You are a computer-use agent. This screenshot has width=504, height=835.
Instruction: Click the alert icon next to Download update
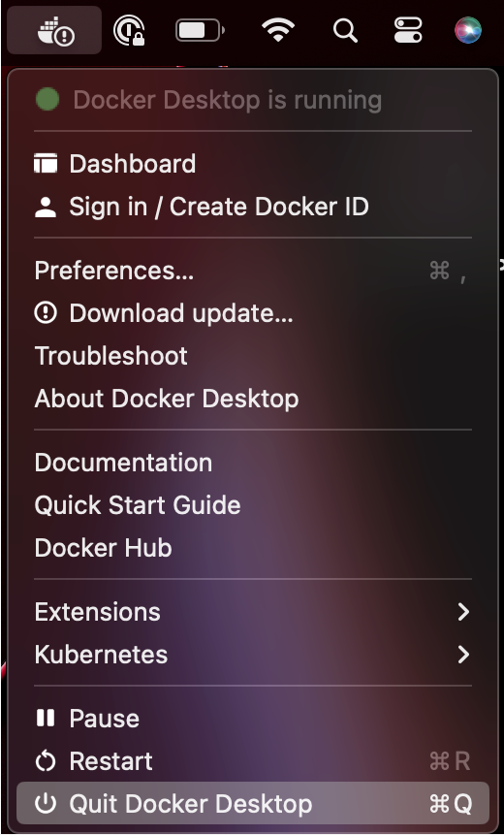(46, 312)
